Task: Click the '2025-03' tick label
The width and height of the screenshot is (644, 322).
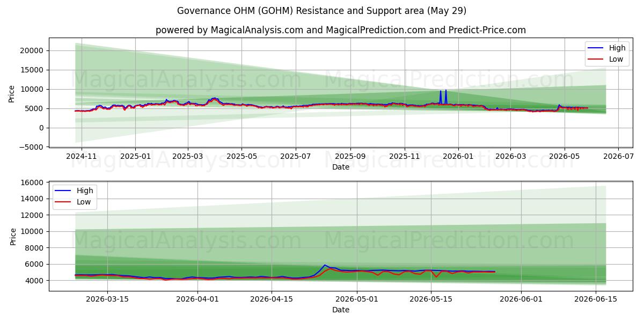Action: pyautogui.click(x=188, y=156)
